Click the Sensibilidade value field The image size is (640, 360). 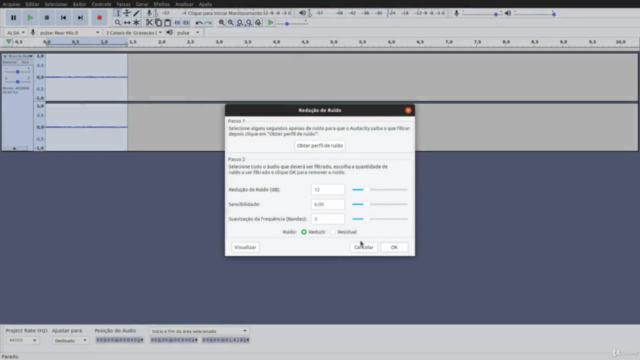(328, 204)
